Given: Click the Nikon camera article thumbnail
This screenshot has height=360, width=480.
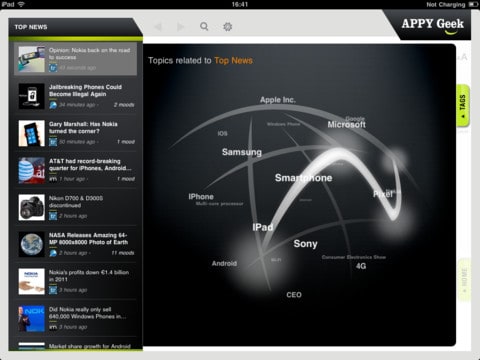Looking at the screenshot, I should 32,207.
